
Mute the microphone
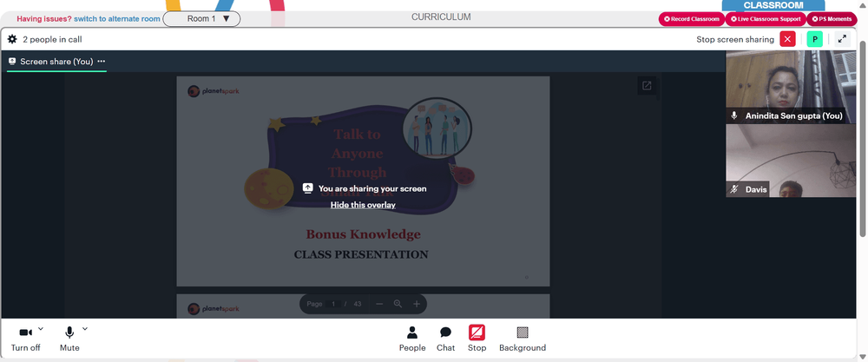(69, 339)
